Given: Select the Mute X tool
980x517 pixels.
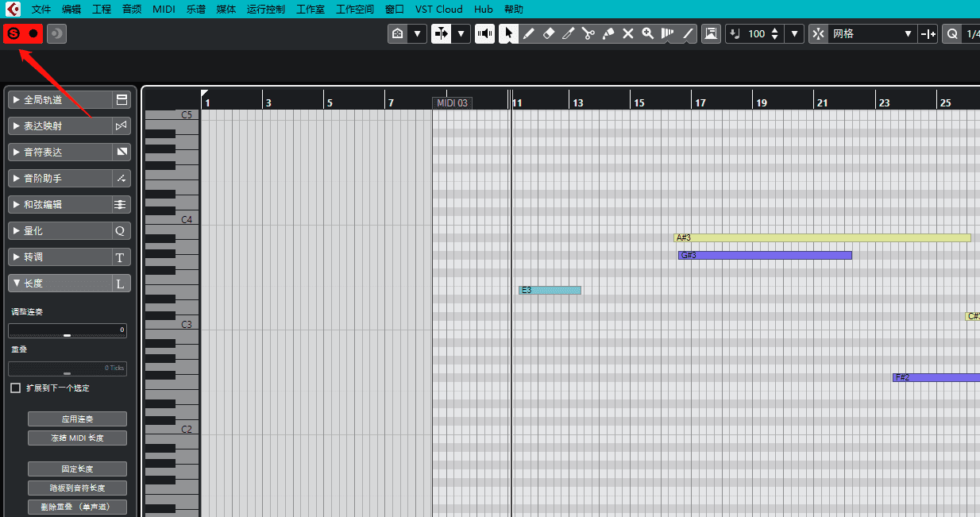Looking at the screenshot, I should point(627,33).
